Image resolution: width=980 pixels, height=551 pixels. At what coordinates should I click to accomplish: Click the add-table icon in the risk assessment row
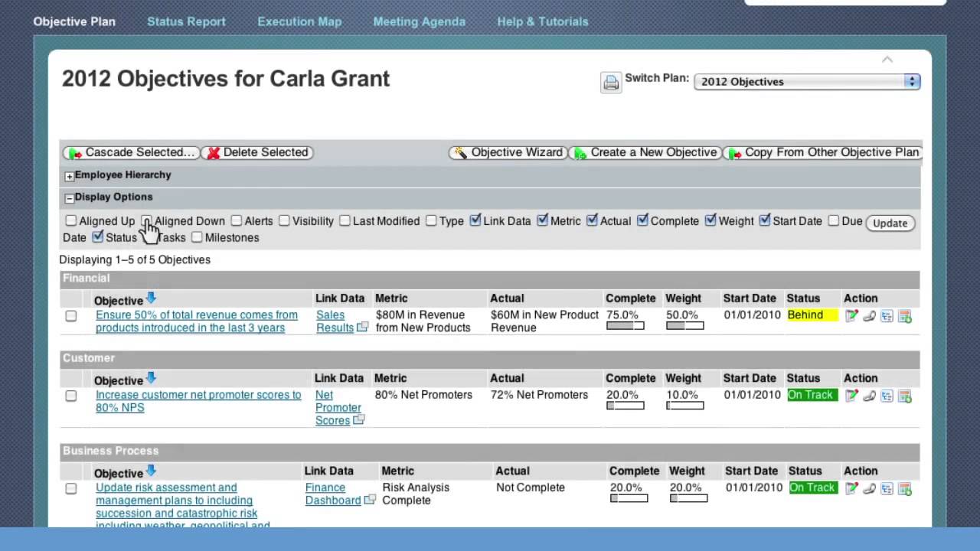[x=904, y=488]
